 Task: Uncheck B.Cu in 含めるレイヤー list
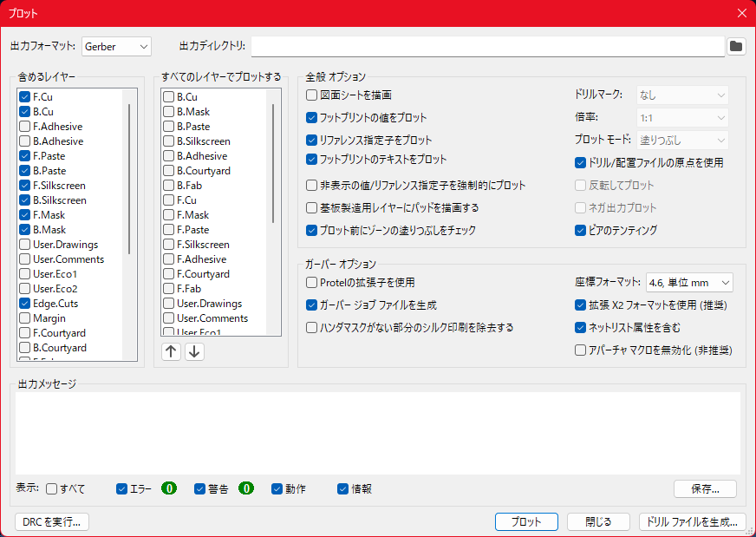pos(24,111)
